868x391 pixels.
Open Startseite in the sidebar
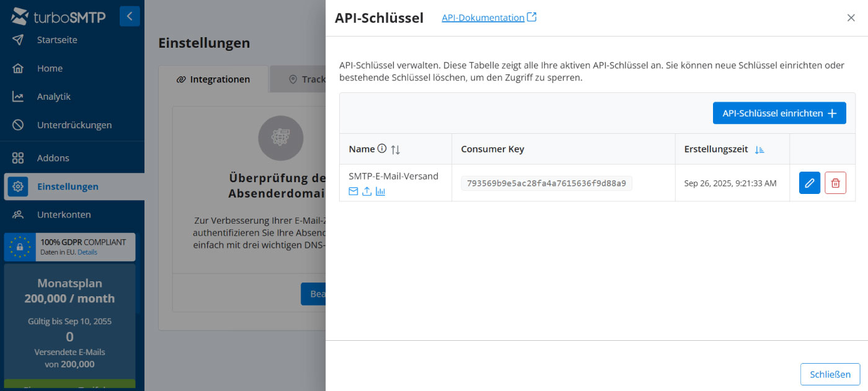coord(57,40)
